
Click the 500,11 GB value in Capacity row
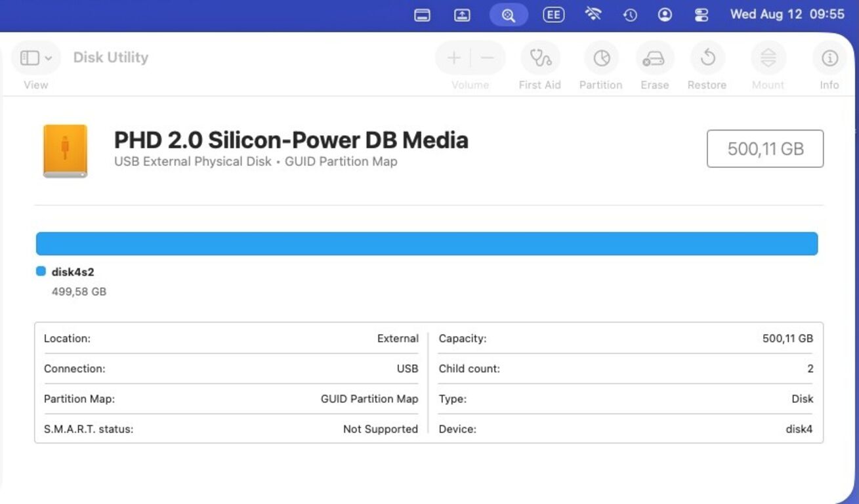(787, 339)
